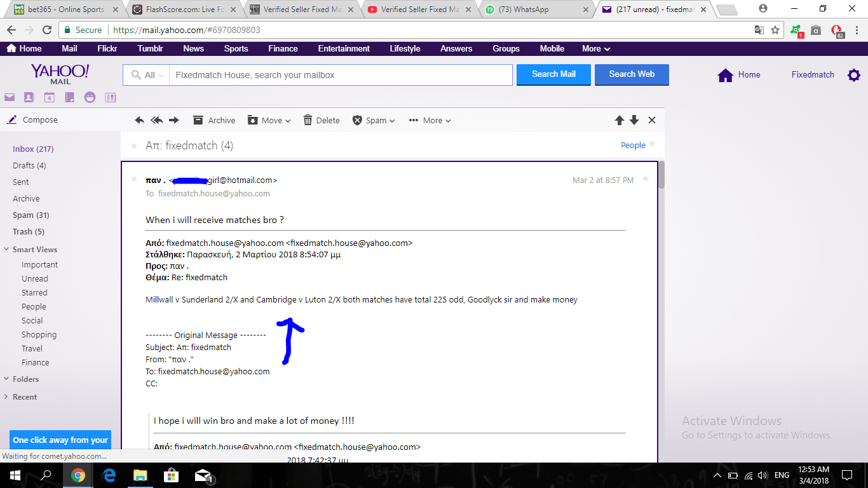This screenshot has height=488, width=868.
Task: Close the conversation with the X icon
Action: pos(652,120)
